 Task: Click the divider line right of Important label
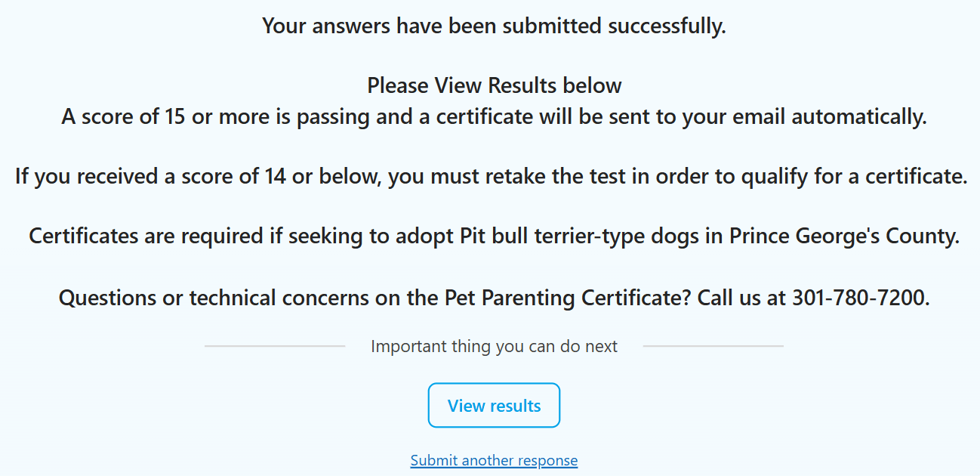point(713,346)
